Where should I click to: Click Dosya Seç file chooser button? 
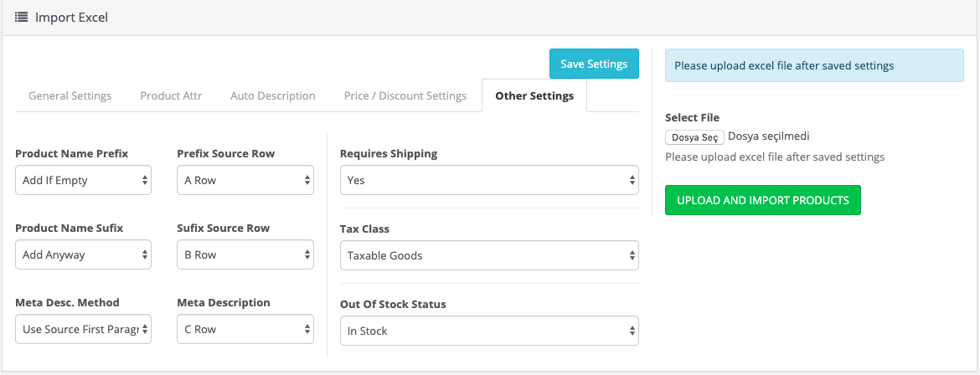694,137
